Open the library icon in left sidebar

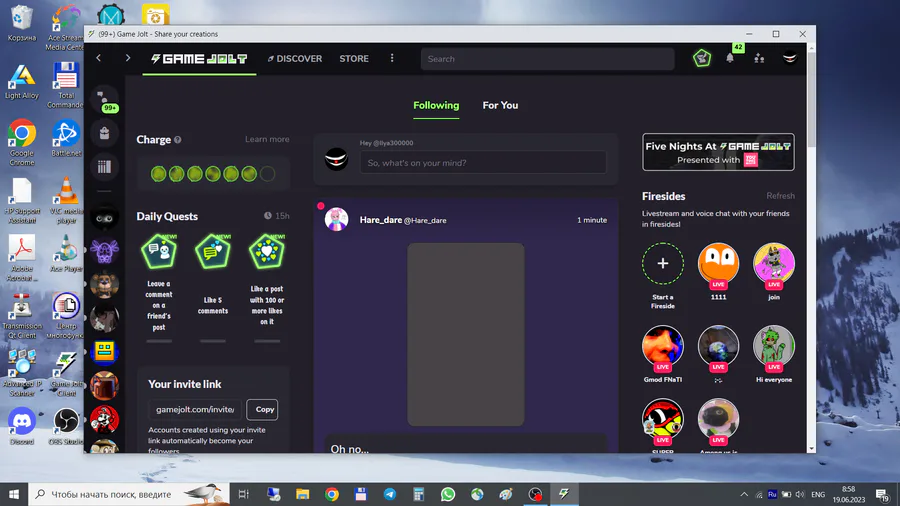point(104,167)
